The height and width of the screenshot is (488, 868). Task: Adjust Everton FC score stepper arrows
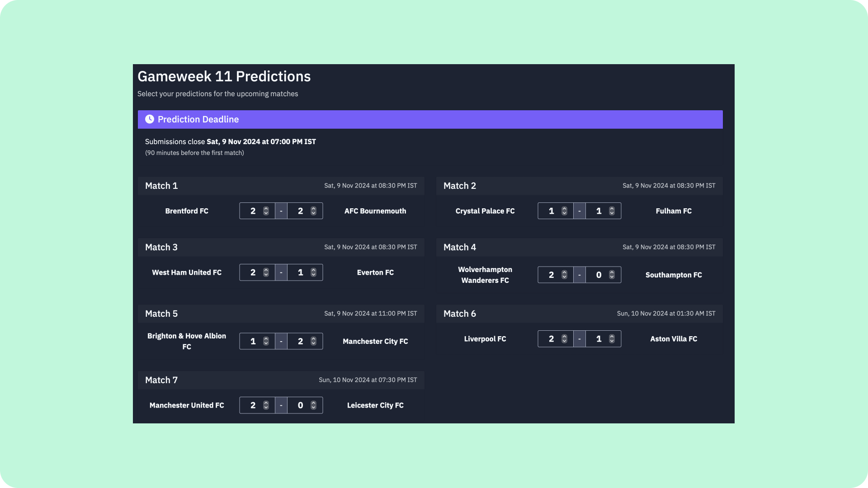coord(313,272)
